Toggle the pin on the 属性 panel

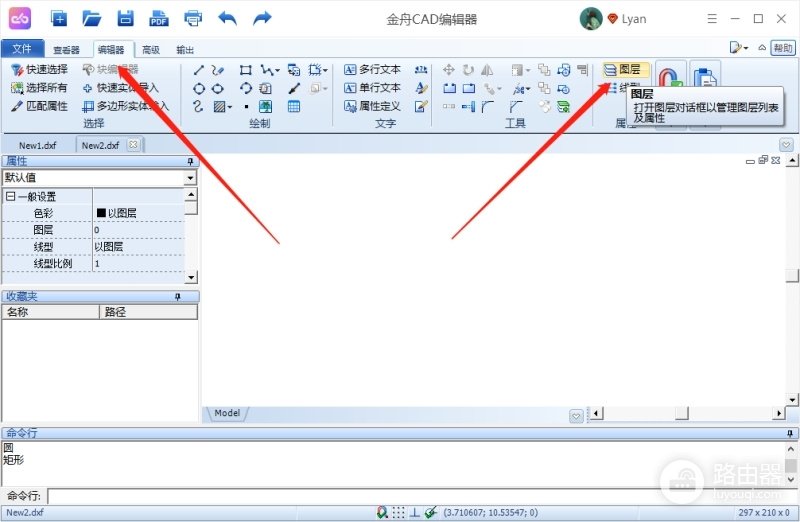tap(190, 161)
